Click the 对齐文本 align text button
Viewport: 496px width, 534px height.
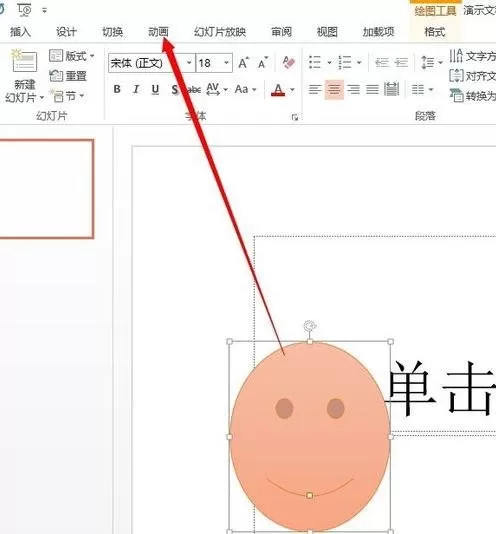[x=472, y=76]
